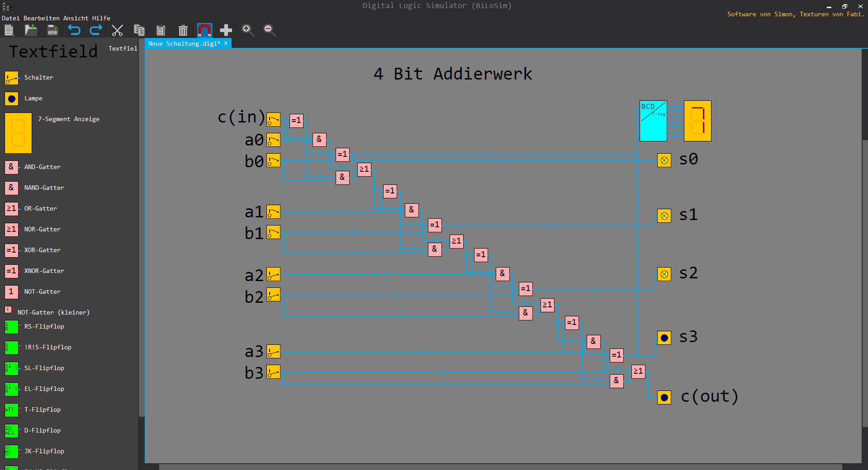Open the Datei menu
The height and width of the screenshot is (470, 868).
pos(11,18)
